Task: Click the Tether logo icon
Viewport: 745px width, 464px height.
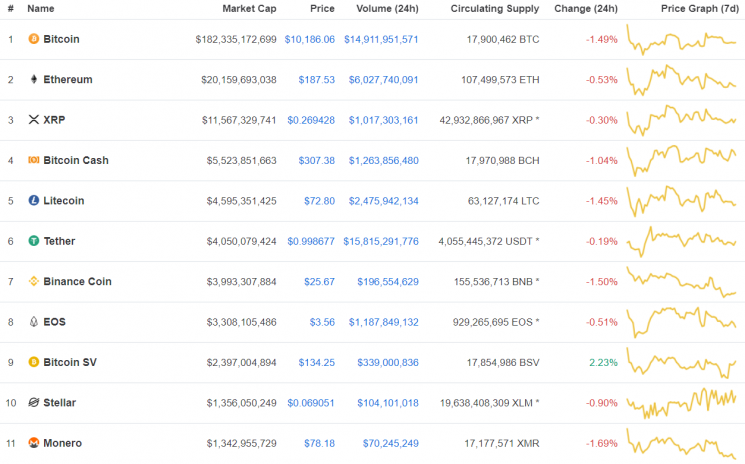Action: (33, 241)
